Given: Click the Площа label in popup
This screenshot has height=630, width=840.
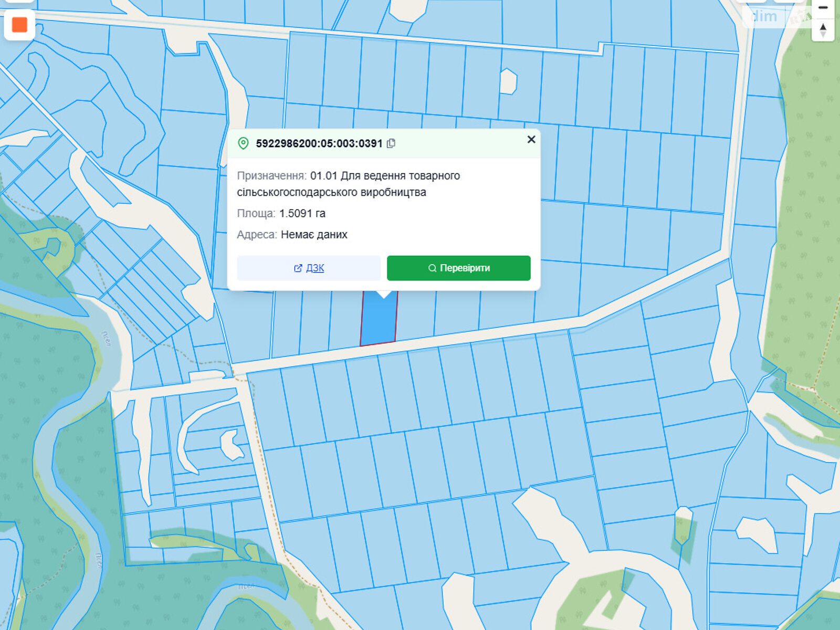Looking at the screenshot, I should pos(256,214).
